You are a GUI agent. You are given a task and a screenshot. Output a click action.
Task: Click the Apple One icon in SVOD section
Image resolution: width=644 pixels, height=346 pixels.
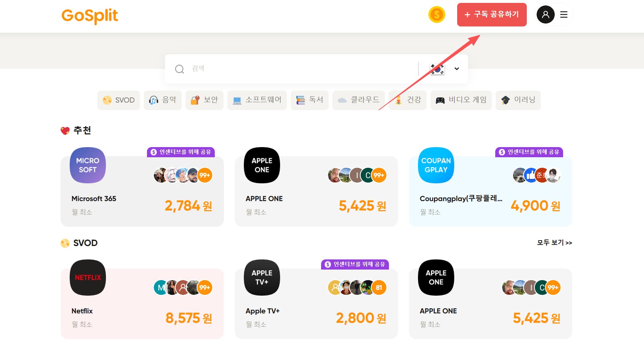[436, 278]
